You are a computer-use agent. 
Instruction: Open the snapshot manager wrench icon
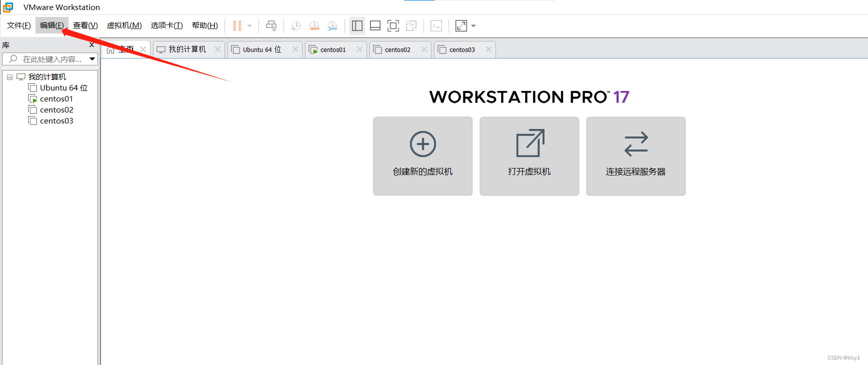332,25
